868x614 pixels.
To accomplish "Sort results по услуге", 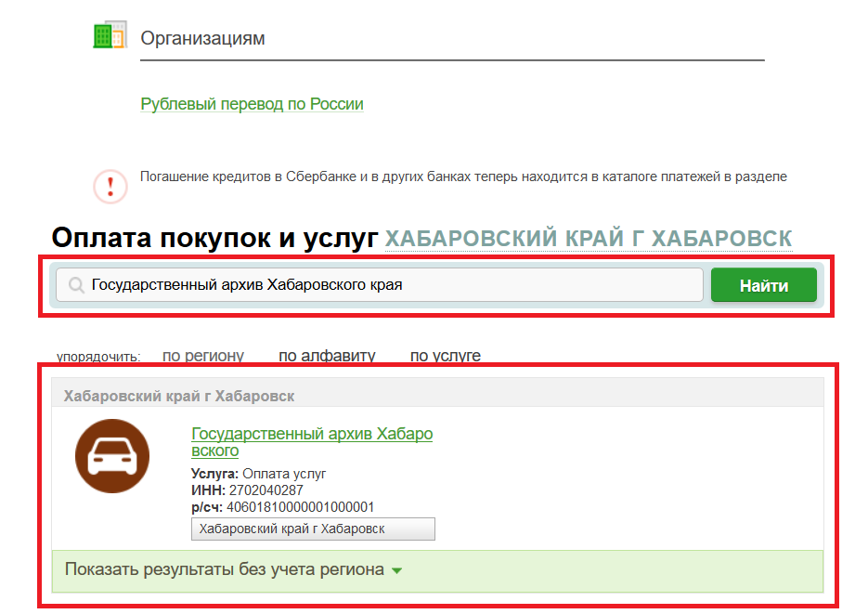I will pos(446,356).
